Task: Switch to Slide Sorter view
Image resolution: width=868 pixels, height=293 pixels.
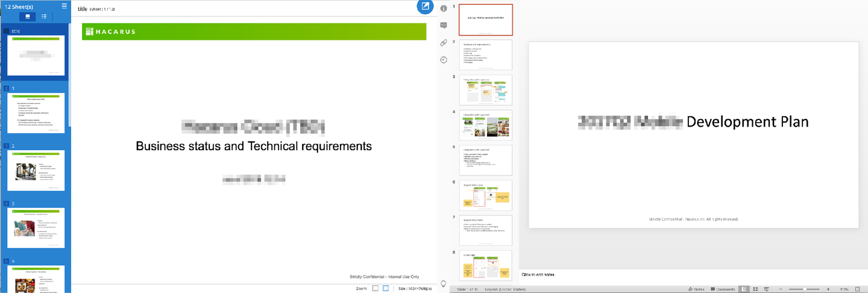Action: pos(755,289)
